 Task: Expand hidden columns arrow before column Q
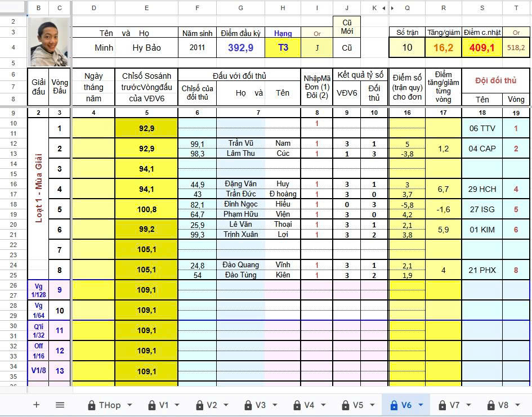[392, 8]
